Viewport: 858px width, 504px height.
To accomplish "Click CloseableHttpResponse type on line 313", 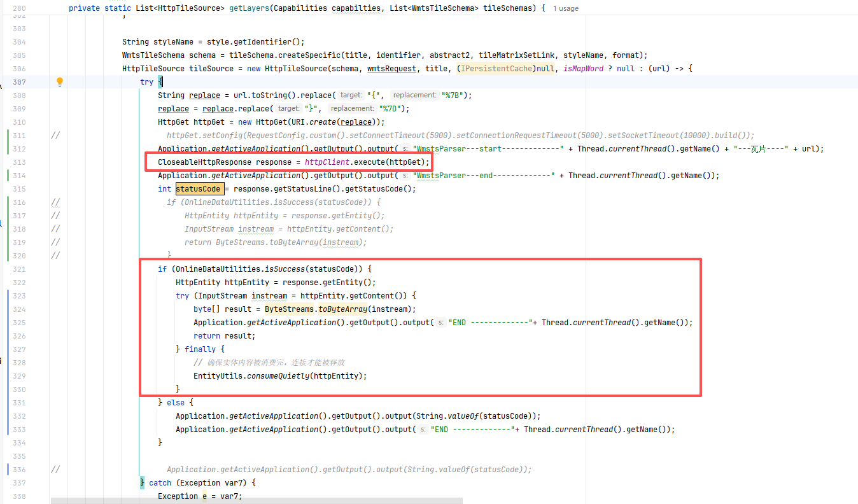I will (205, 162).
